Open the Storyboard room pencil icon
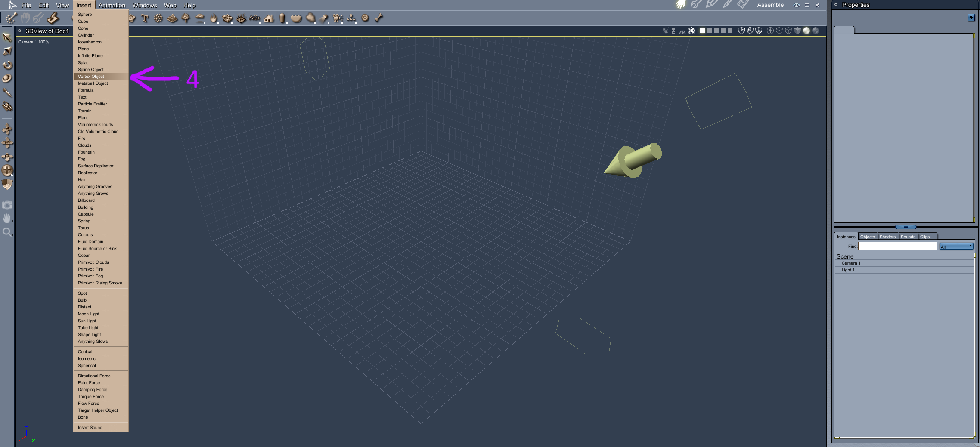The width and height of the screenshot is (980, 447). [x=712, y=5]
